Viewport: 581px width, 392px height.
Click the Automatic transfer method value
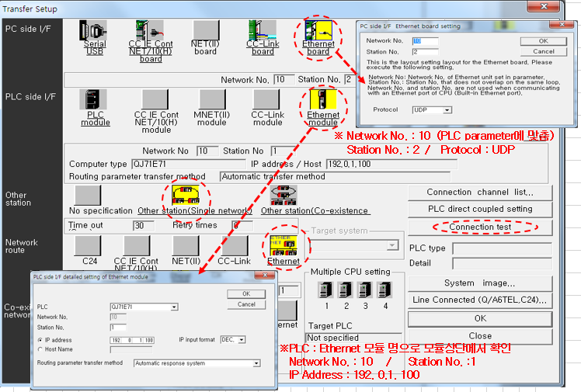point(335,177)
